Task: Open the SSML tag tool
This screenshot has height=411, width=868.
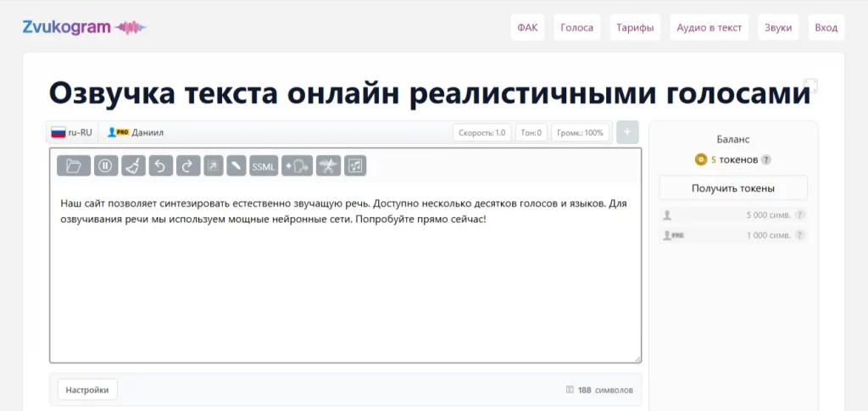Action: point(264,165)
